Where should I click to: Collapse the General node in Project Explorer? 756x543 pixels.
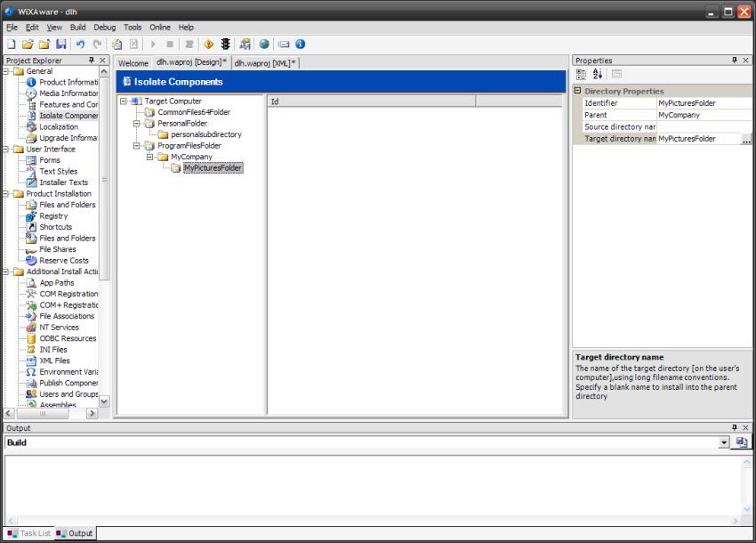pyautogui.click(x=6, y=71)
